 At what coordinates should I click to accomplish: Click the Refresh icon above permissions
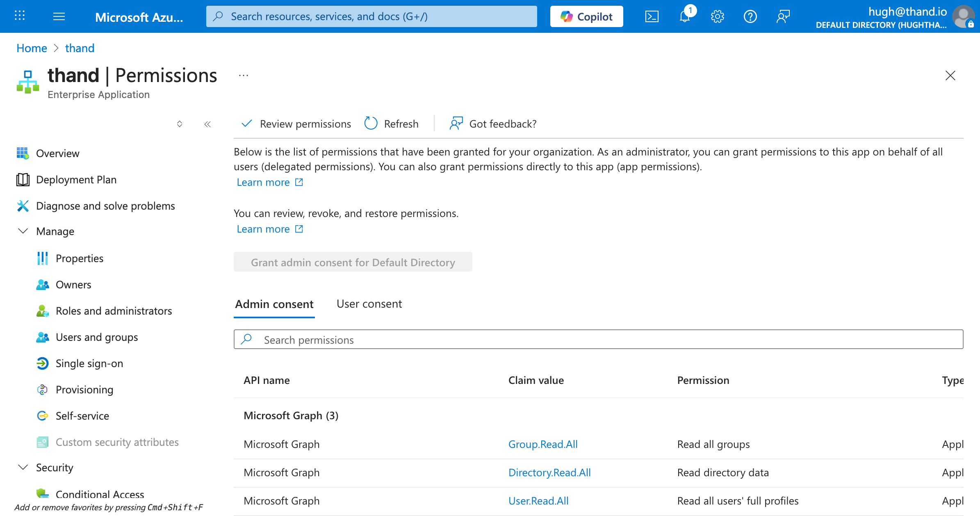click(x=371, y=123)
